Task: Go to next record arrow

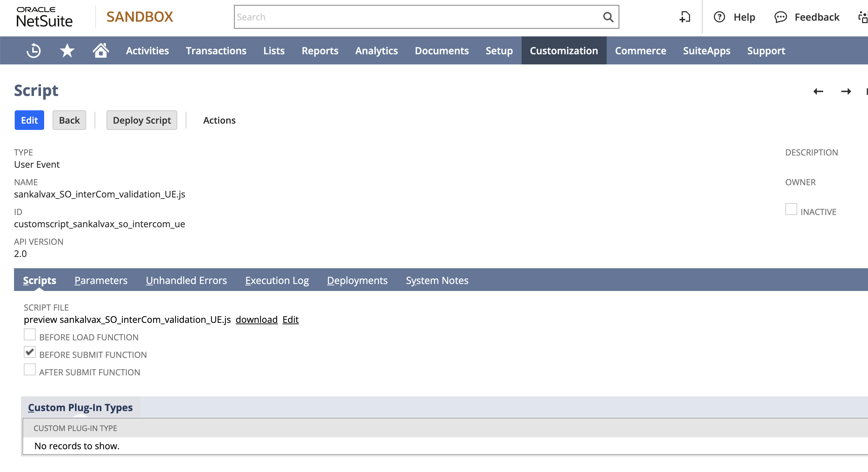Action: (846, 91)
